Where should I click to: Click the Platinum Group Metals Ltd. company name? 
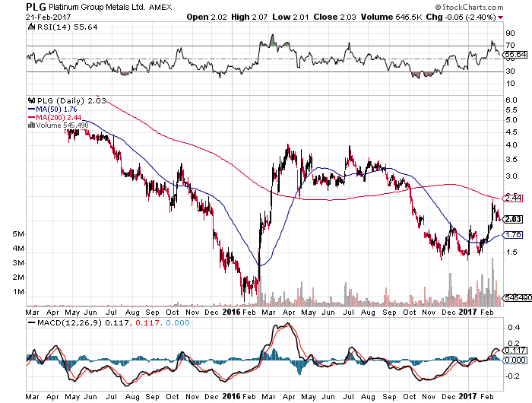97,7
